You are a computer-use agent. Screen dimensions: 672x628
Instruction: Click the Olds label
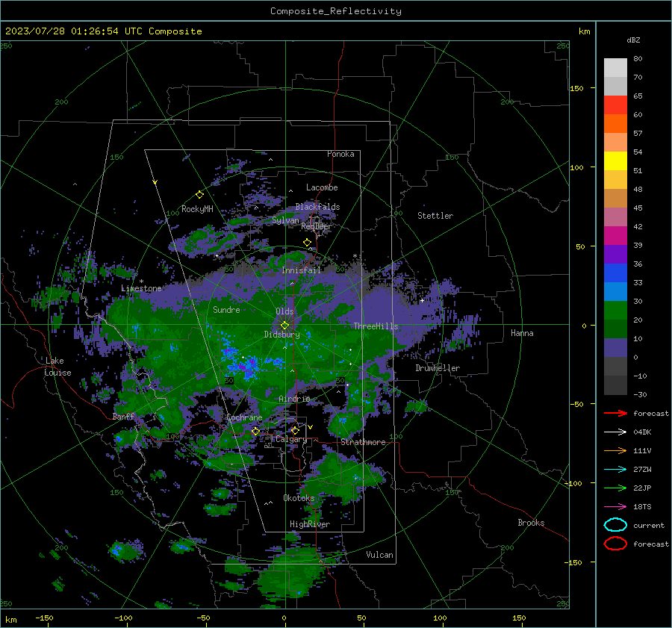(284, 311)
